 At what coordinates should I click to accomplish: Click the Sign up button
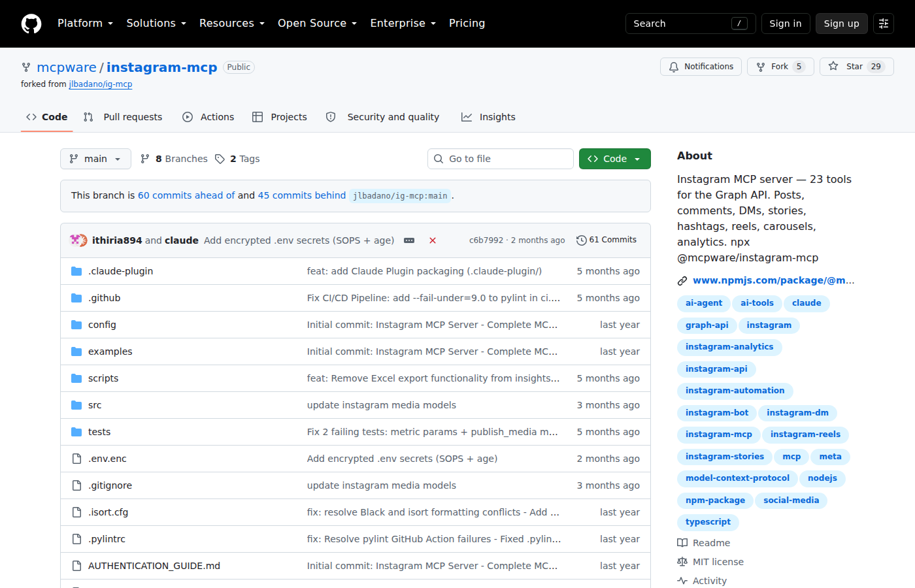tap(841, 24)
